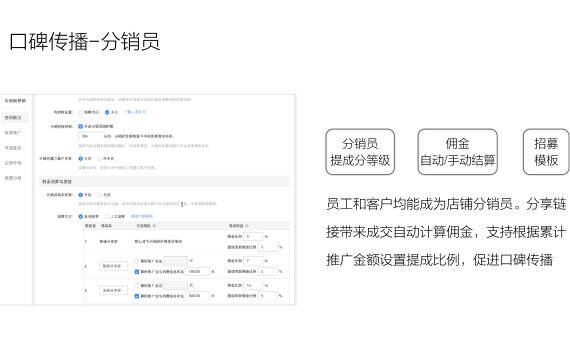Click the commission percent field showing 7 in table row 2
This screenshot has height=360, width=570.
pos(253,261)
